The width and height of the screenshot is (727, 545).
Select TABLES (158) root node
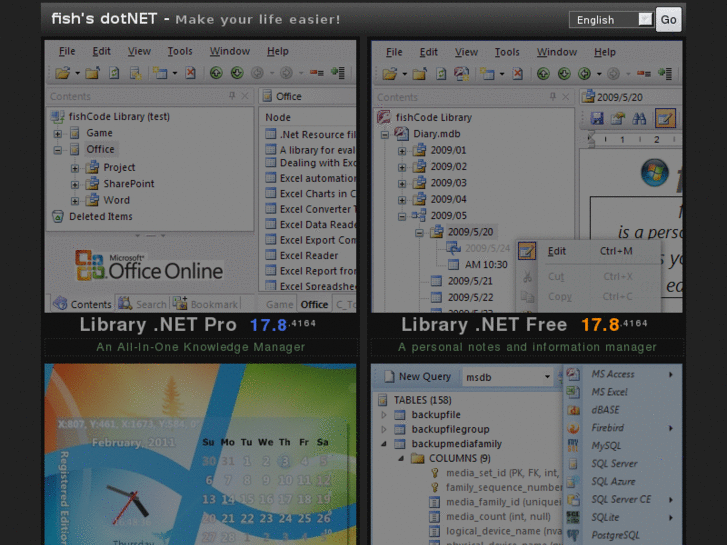(x=422, y=400)
